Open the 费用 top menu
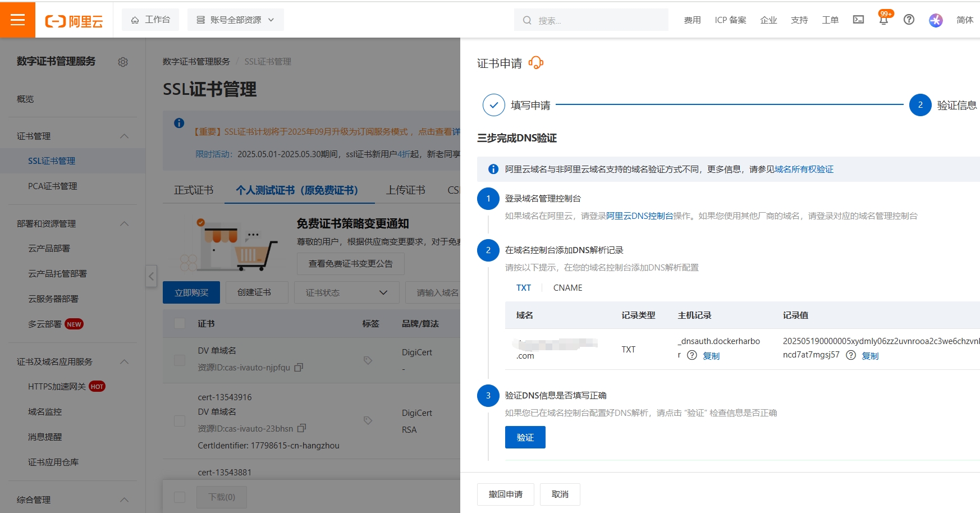The image size is (980, 513). tap(692, 20)
